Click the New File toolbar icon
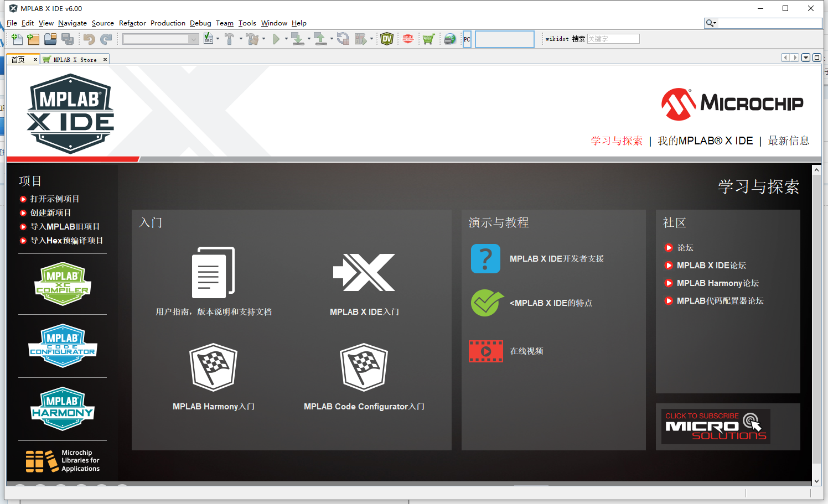The width and height of the screenshot is (828, 504). click(17, 39)
